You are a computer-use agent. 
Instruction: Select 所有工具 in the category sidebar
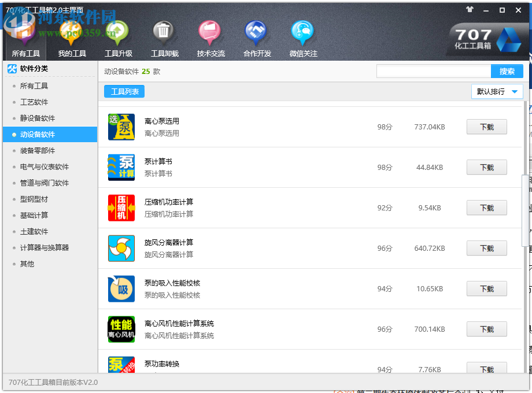coord(50,86)
